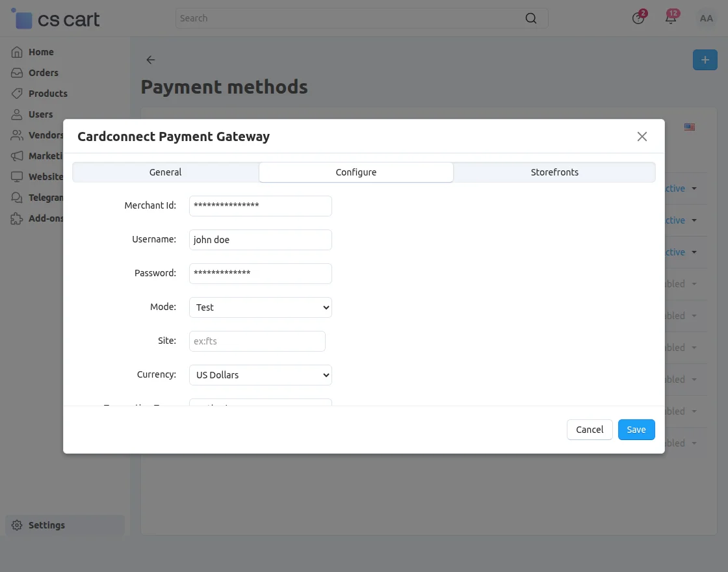Click the Payment methods page heading
The image size is (728, 572).
[224, 87]
